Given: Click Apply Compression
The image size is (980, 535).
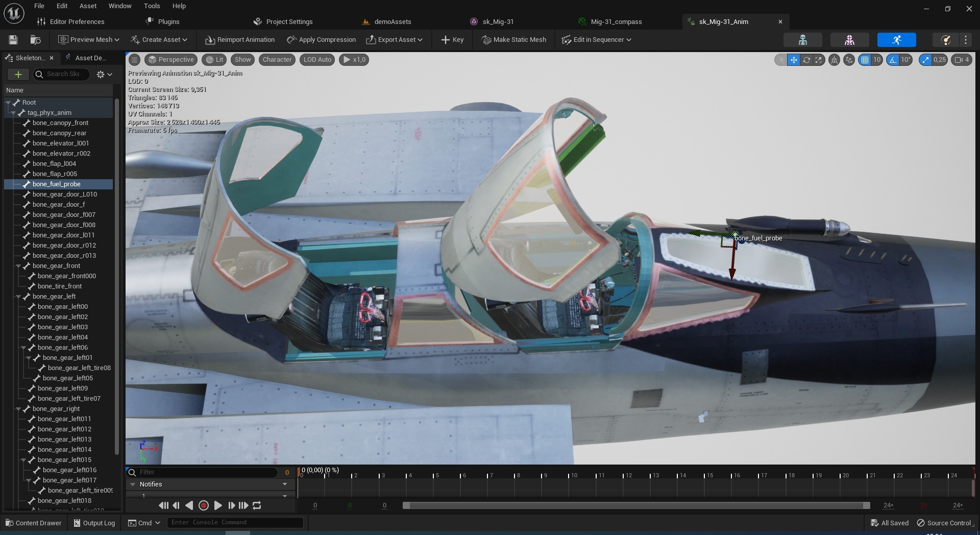Looking at the screenshot, I should point(321,40).
